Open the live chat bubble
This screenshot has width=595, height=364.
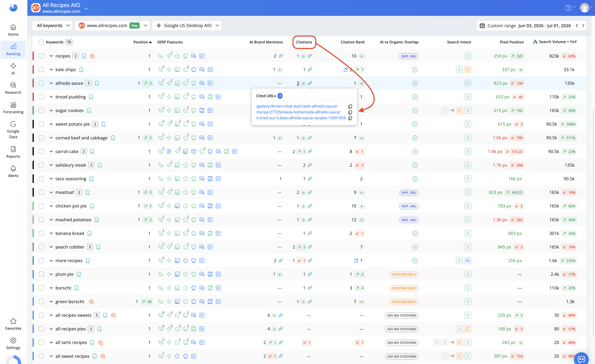point(581,359)
